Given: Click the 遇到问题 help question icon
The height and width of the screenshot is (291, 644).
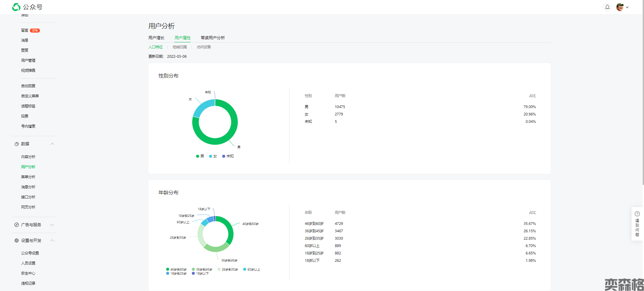Looking at the screenshot, I should coord(637,214).
